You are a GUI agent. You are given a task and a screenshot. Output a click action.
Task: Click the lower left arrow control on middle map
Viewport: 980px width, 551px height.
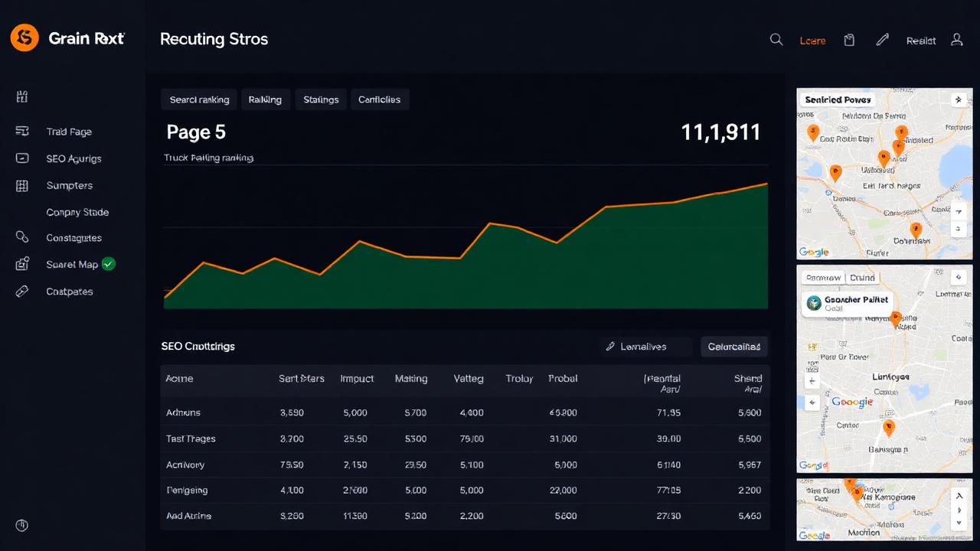pyautogui.click(x=812, y=403)
